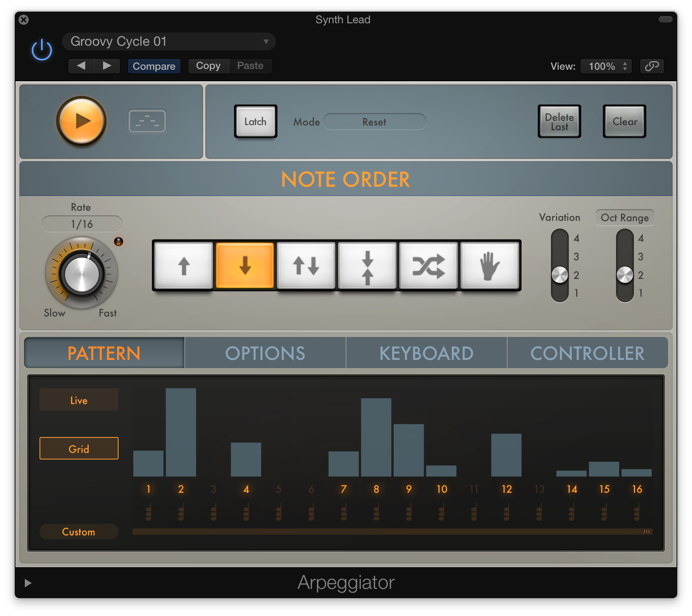Enable Custom pattern mode
The image size is (692, 616).
pos(79,532)
